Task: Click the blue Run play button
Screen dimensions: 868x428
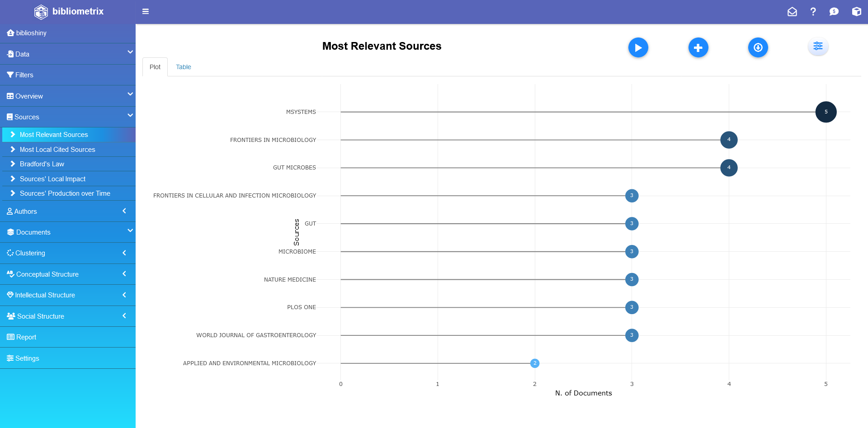Action: [x=638, y=47]
